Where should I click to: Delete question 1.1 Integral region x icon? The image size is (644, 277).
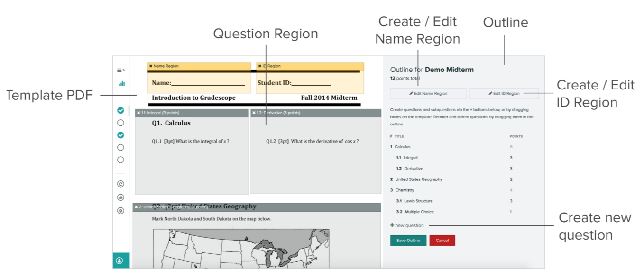pyautogui.click(x=138, y=113)
